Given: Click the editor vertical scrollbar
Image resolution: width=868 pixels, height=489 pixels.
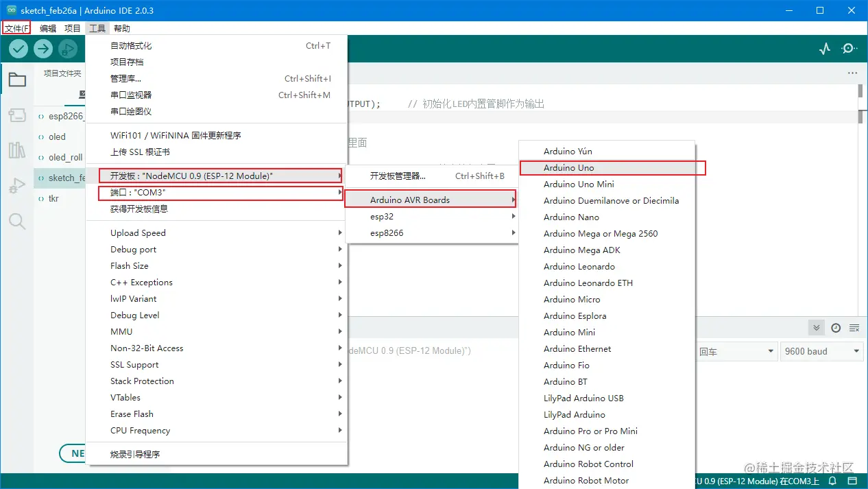Looking at the screenshot, I should (x=861, y=91).
